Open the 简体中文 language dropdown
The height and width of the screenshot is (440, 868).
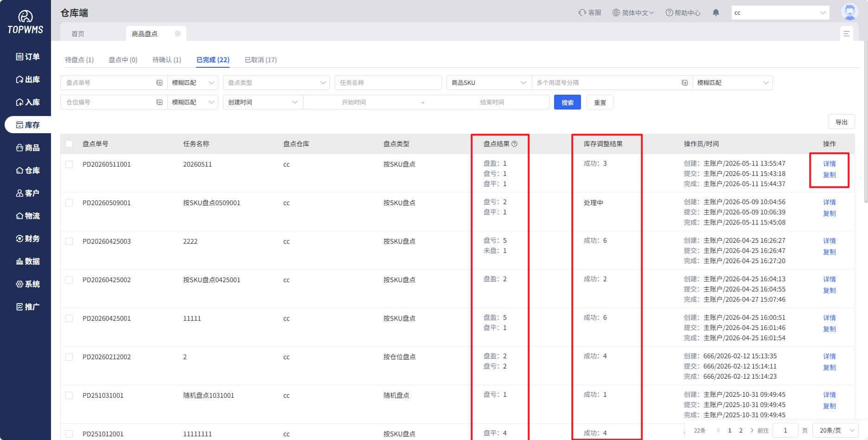[633, 13]
